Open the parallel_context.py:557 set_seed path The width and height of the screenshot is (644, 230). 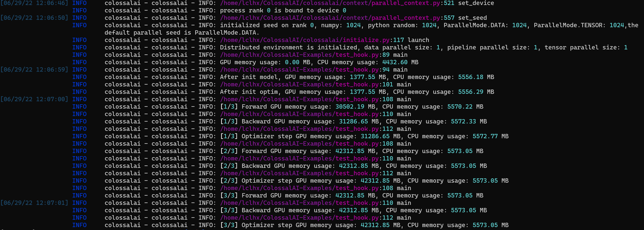coord(330,18)
